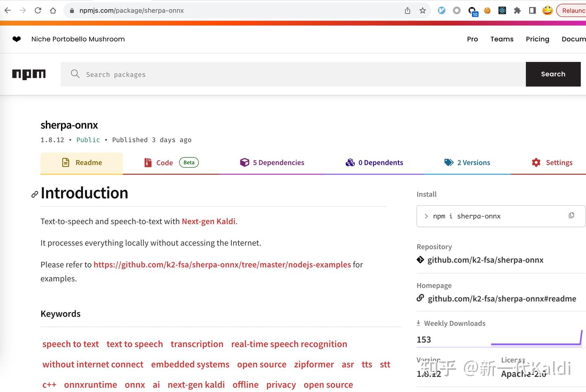Open the Pricing menu item
Screen dimensions: 586x392
point(537,39)
